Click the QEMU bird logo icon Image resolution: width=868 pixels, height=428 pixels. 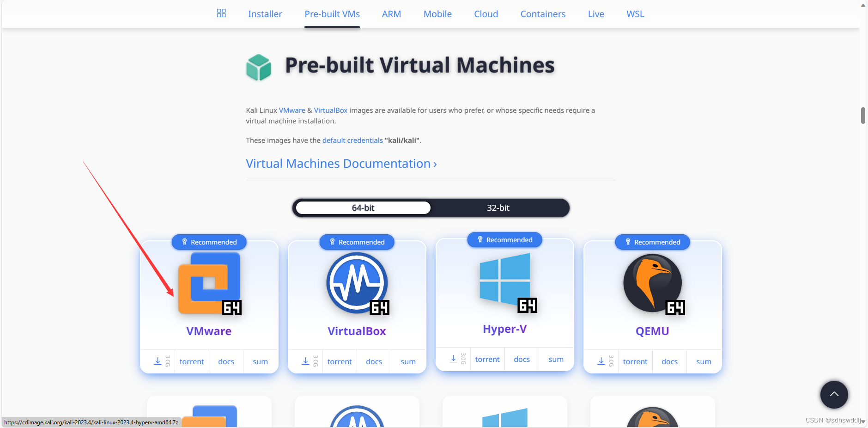pos(653,283)
